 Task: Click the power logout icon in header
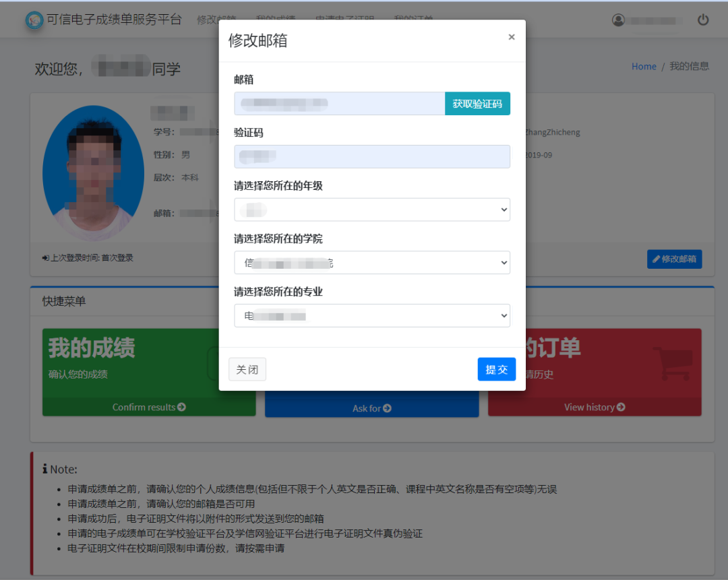tap(703, 20)
